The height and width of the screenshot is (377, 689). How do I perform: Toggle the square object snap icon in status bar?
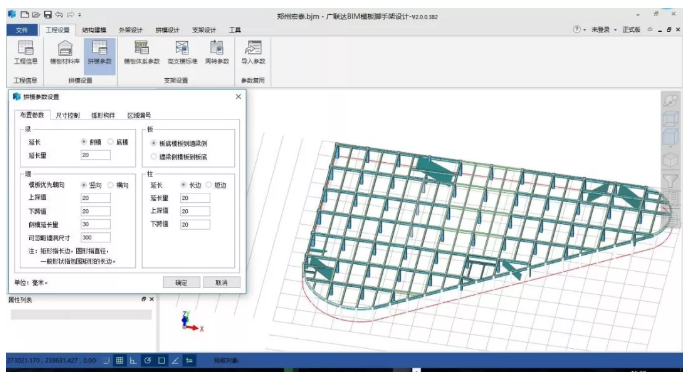[161, 360]
